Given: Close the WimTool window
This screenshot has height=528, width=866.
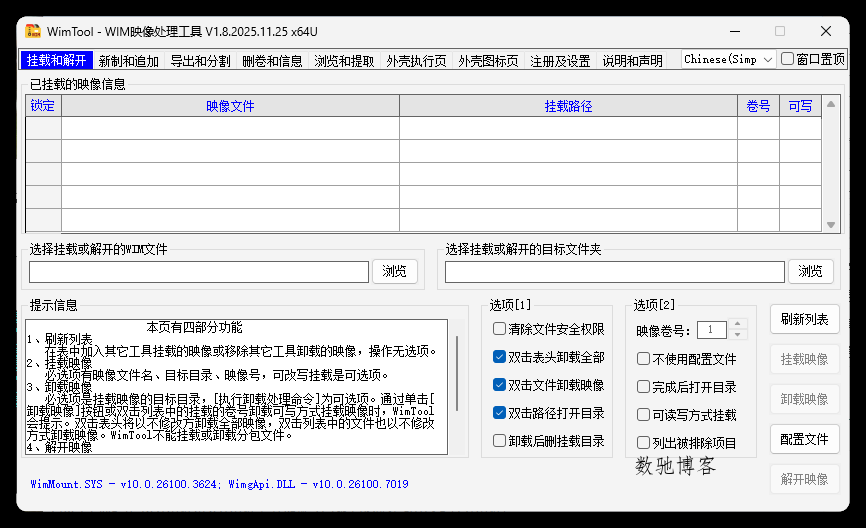Looking at the screenshot, I should [x=826, y=31].
